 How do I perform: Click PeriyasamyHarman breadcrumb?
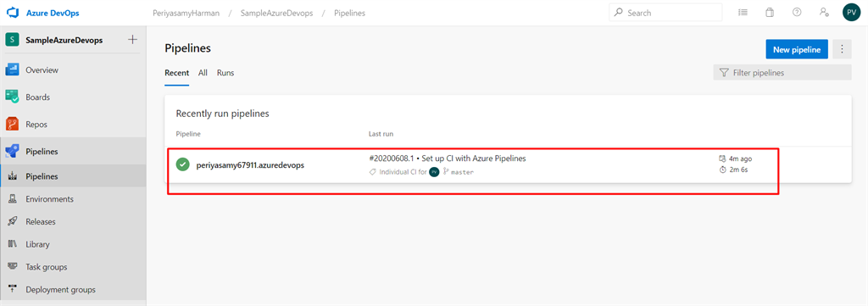pyautogui.click(x=186, y=13)
